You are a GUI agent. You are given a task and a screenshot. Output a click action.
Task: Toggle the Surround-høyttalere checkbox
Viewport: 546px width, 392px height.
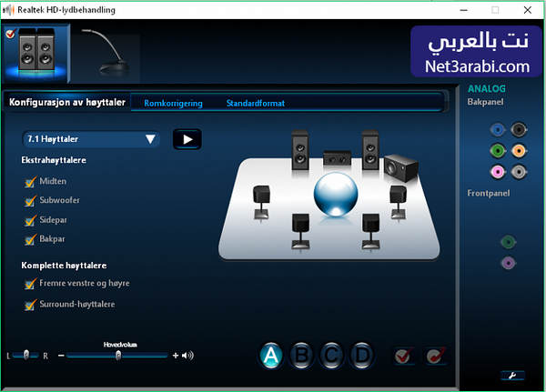tap(30, 305)
